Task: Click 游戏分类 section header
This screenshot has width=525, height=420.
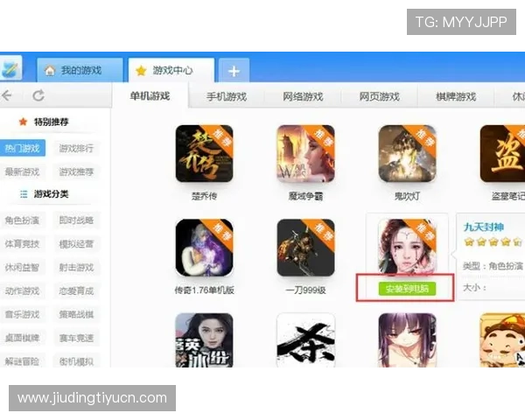Action: [x=51, y=194]
